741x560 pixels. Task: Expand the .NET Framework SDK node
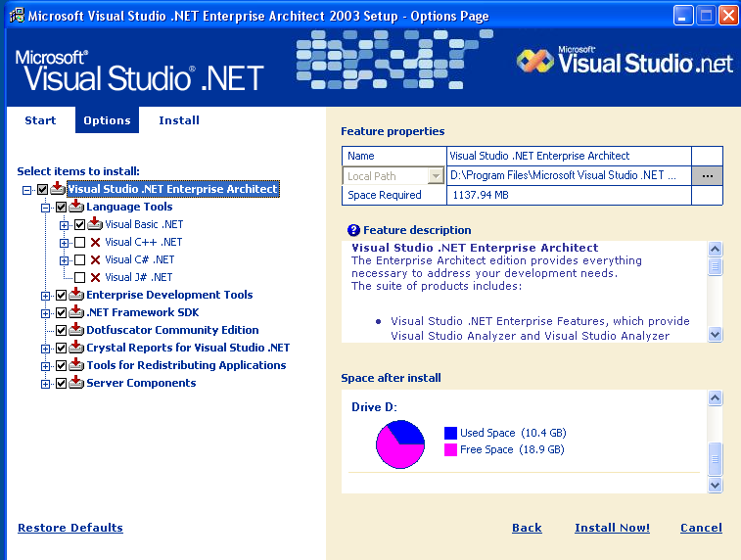point(45,313)
